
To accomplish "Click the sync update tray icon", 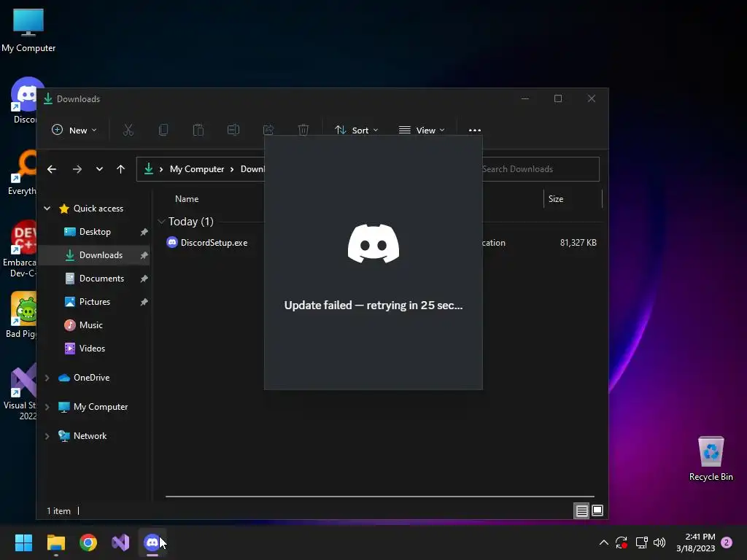I will pyautogui.click(x=622, y=542).
